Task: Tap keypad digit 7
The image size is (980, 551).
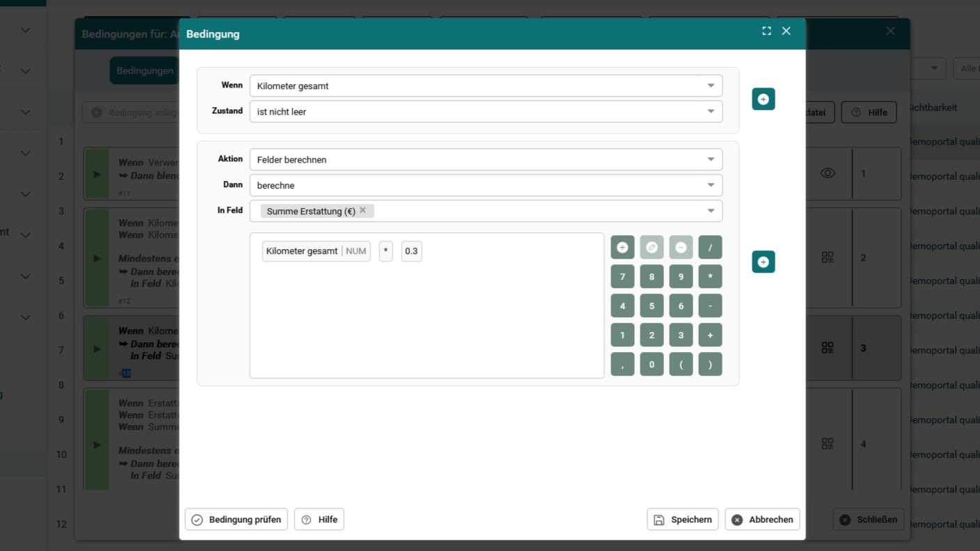Action: pos(622,276)
